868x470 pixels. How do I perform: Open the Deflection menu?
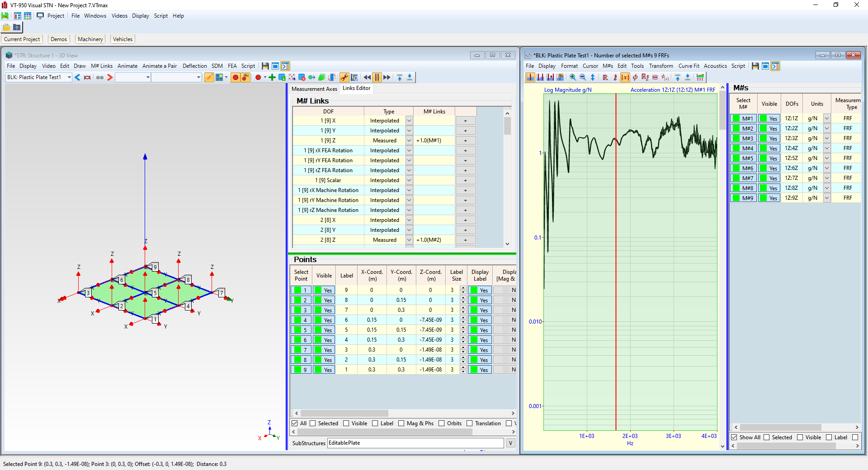click(x=195, y=66)
